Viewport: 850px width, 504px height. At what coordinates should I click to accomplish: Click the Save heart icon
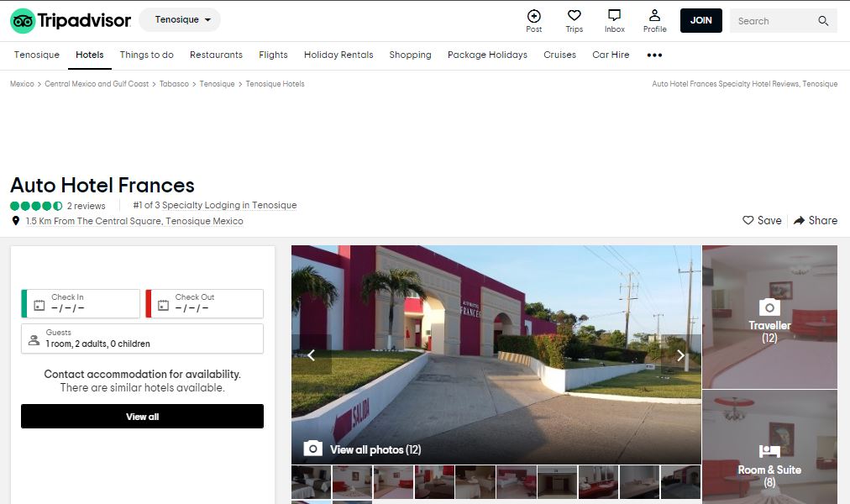748,220
